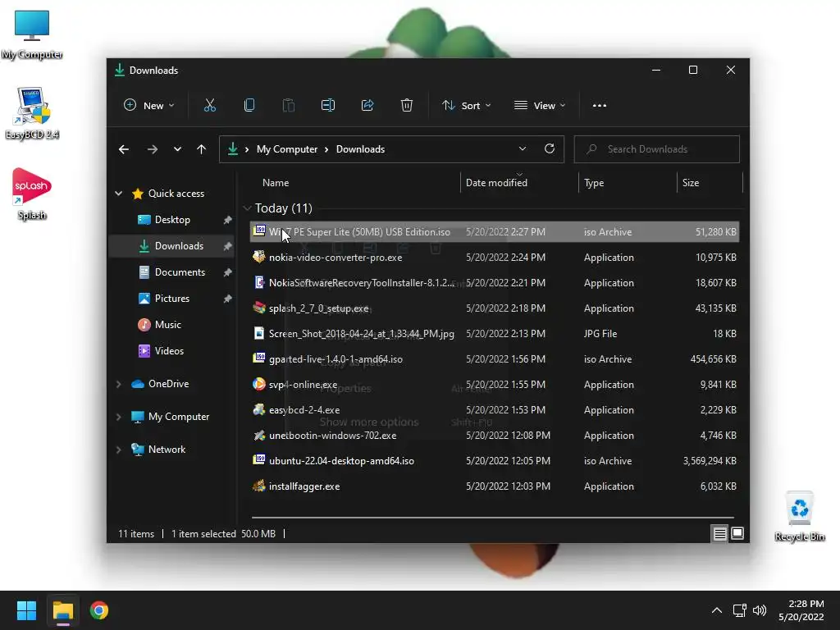Click the Paste icon in toolbar
This screenshot has width=840, height=630.
pos(289,106)
